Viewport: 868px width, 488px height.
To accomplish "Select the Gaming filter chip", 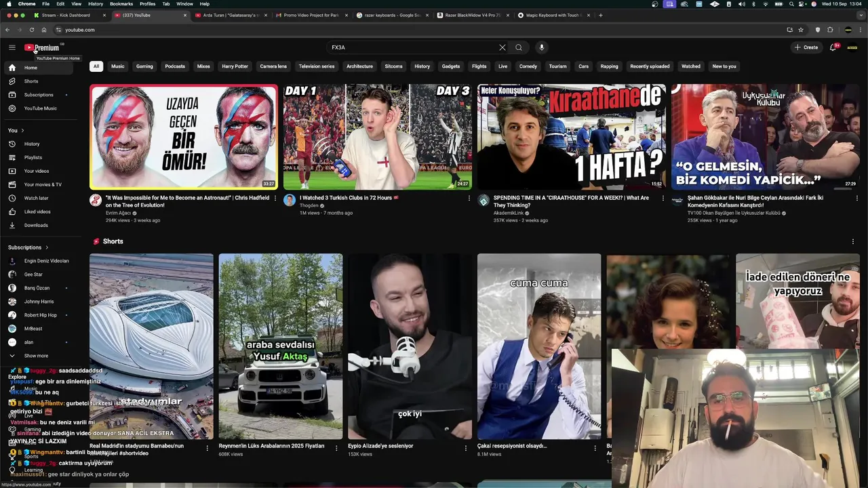I will pos(144,66).
